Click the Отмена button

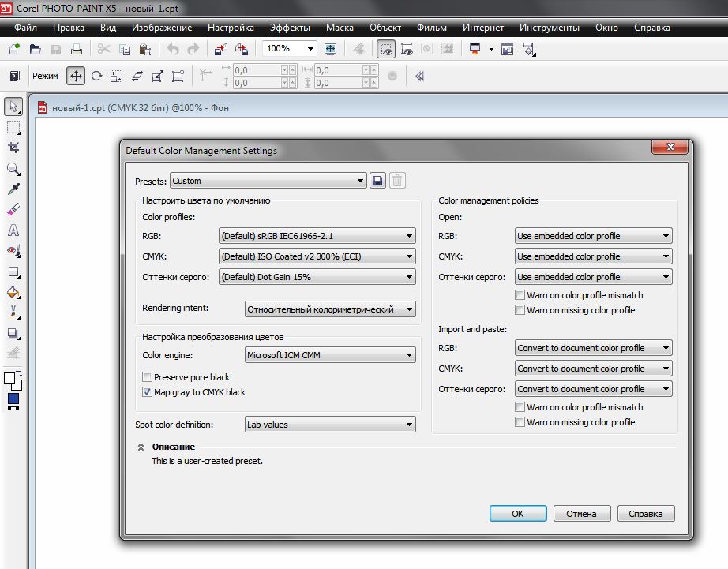582,514
